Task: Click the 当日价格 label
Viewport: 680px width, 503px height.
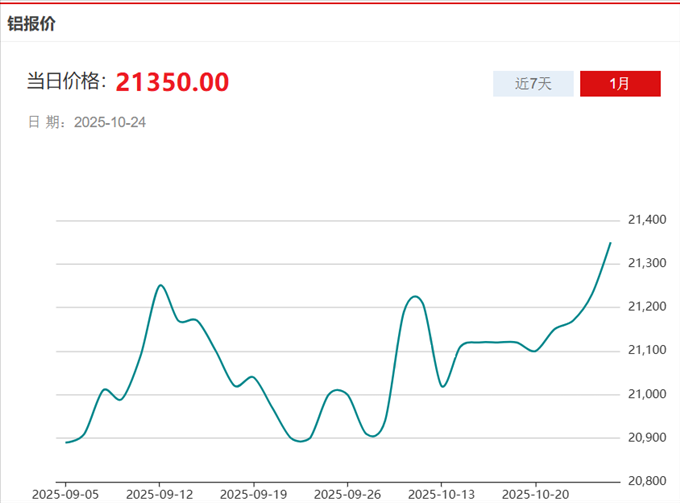Action: (x=66, y=82)
